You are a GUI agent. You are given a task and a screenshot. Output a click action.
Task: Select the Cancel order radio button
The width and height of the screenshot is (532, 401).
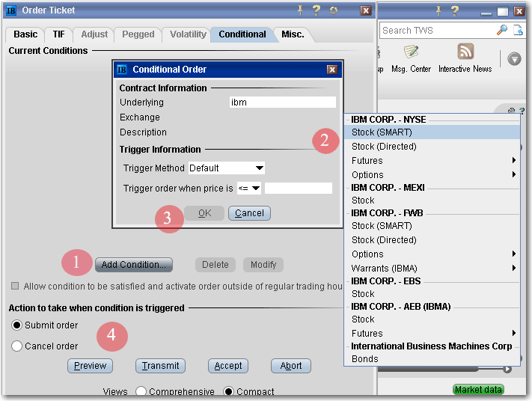coord(16,346)
